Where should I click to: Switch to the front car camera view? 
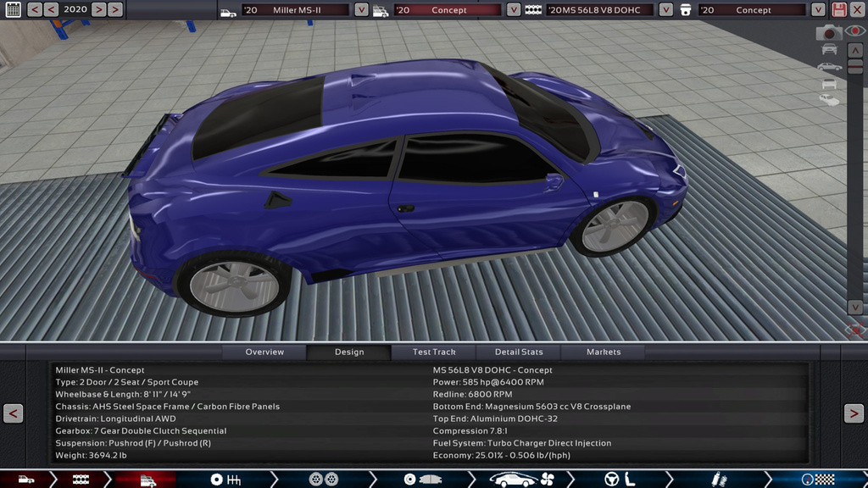[x=829, y=49]
